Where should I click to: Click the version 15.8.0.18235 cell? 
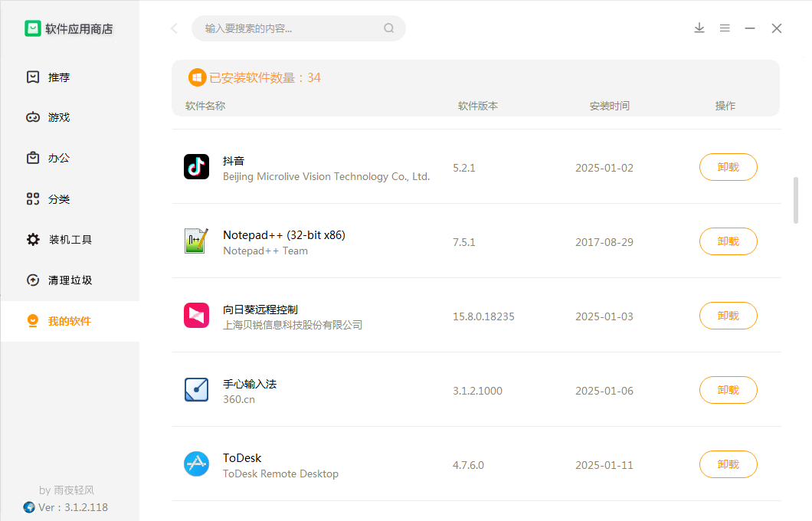(483, 316)
